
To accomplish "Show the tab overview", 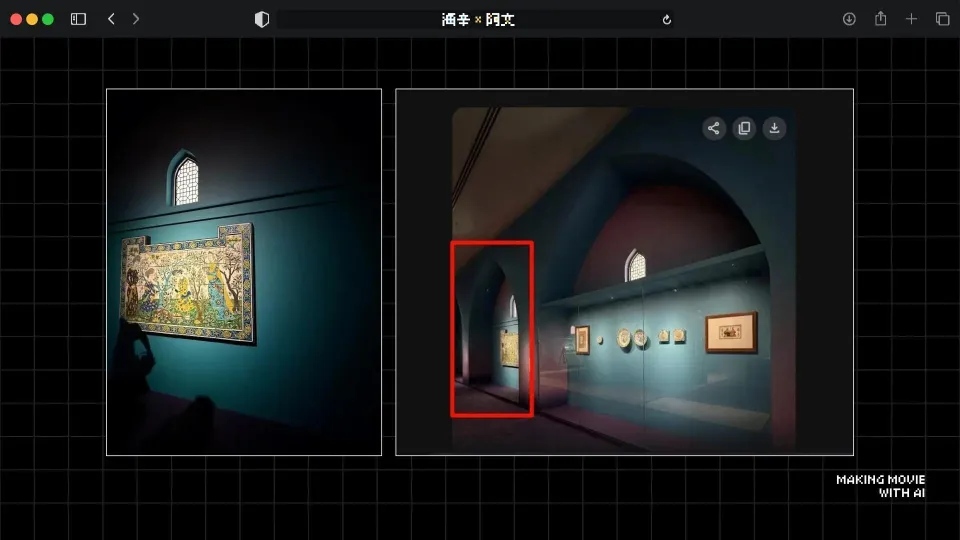I will tap(942, 19).
